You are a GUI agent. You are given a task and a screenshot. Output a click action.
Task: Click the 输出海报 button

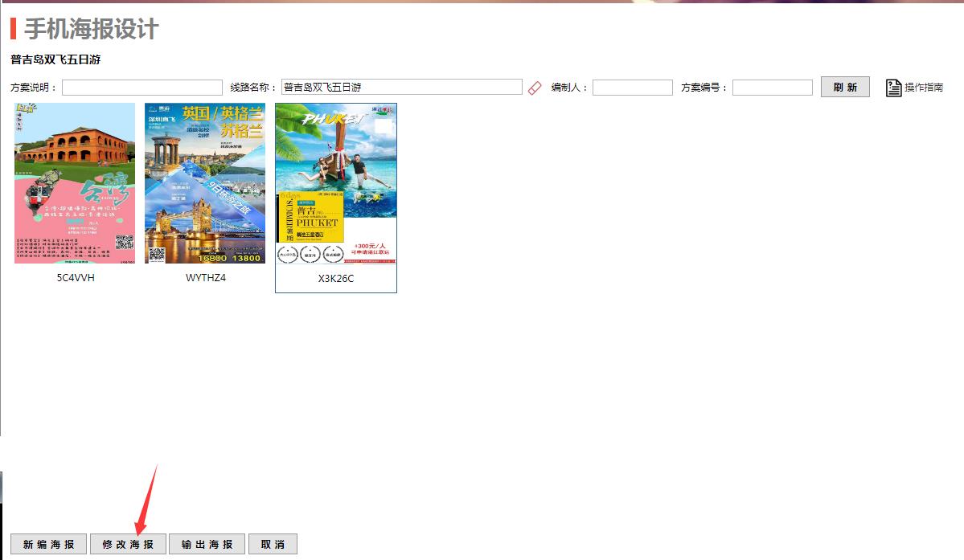pyautogui.click(x=207, y=544)
